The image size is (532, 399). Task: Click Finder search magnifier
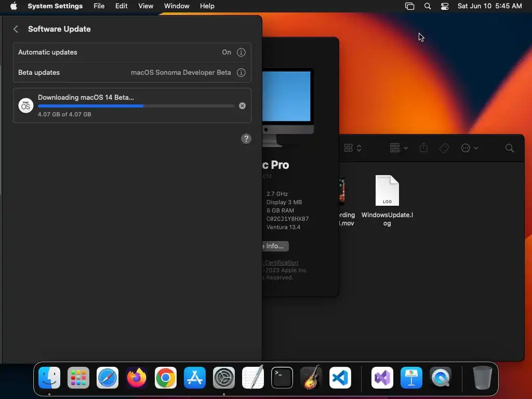coord(509,148)
